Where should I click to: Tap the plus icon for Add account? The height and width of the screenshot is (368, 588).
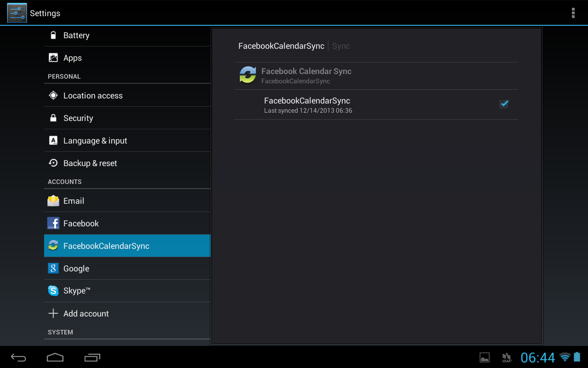53,313
